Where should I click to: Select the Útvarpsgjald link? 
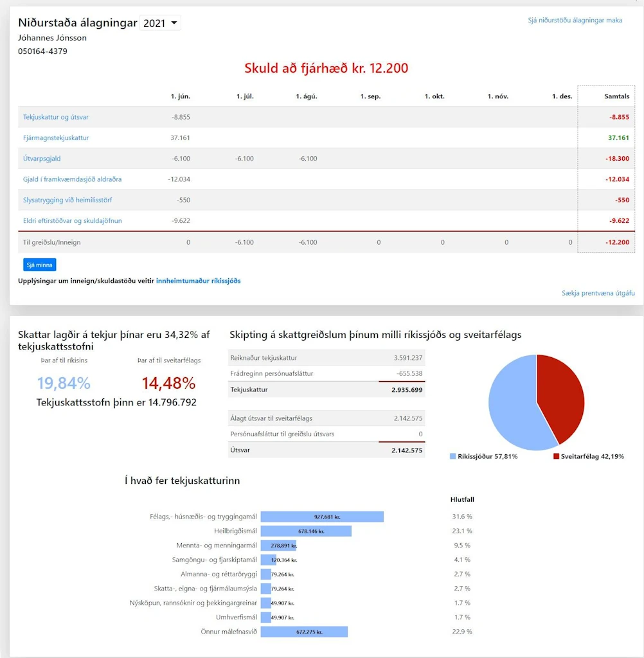(42, 158)
